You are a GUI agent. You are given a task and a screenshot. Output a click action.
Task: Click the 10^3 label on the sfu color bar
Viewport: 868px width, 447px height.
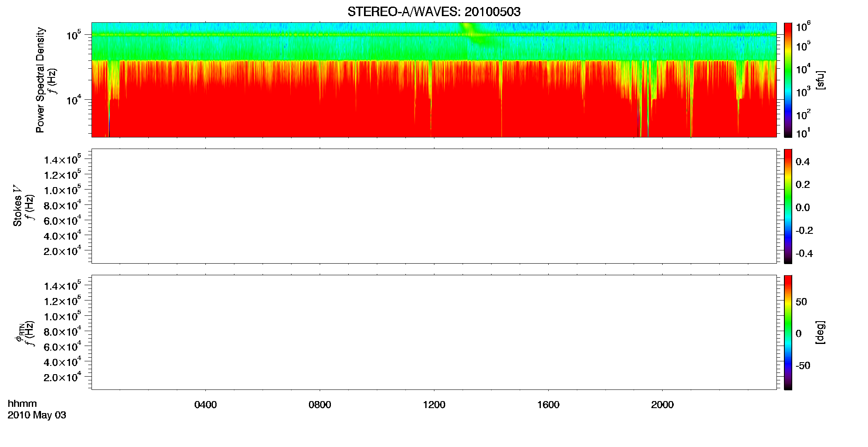(x=803, y=92)
